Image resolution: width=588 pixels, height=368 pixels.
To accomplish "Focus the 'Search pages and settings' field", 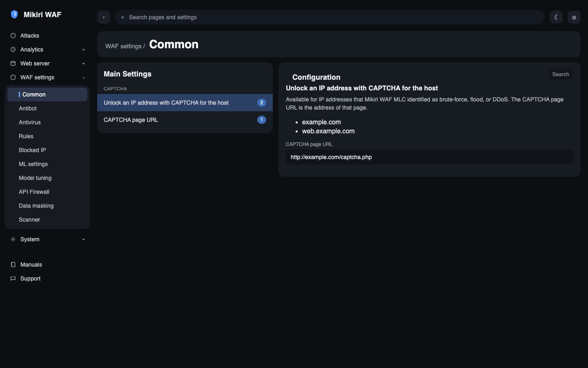I will (x=330, y=17).
